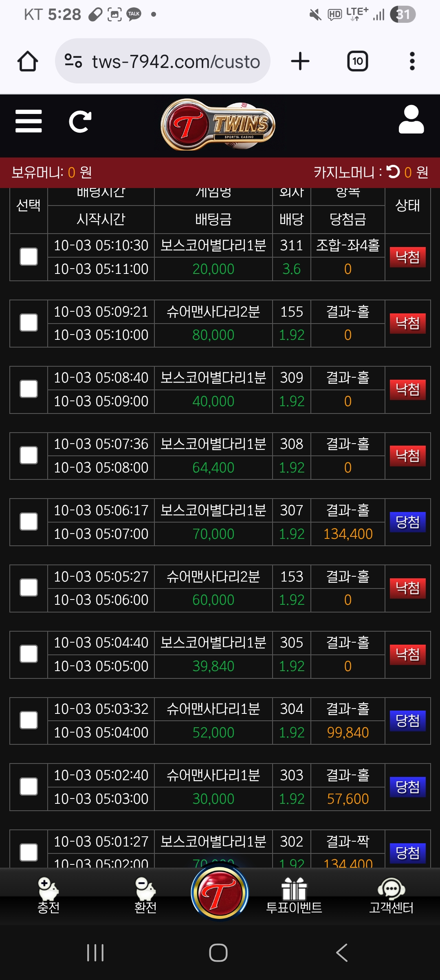
Task: Go to browser home page
Action: [28, 61]
